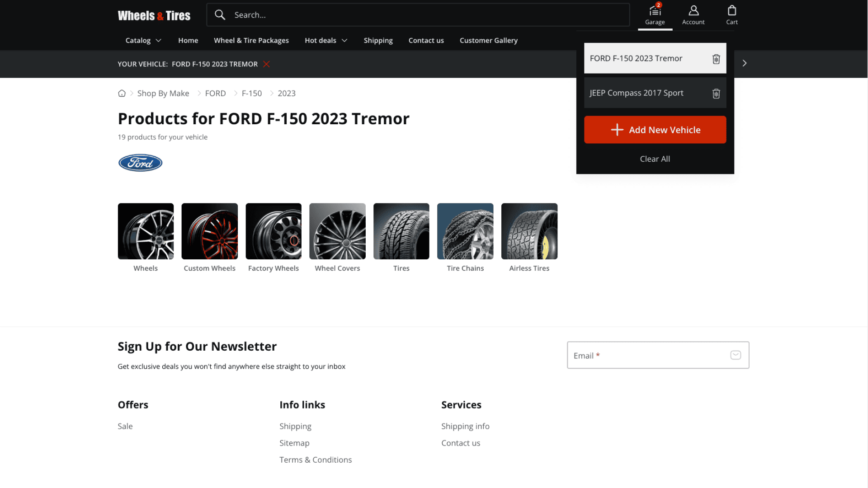Open FORD breadcrumb link
Viewport: 868px width, 488px height.
click(215, 94)
